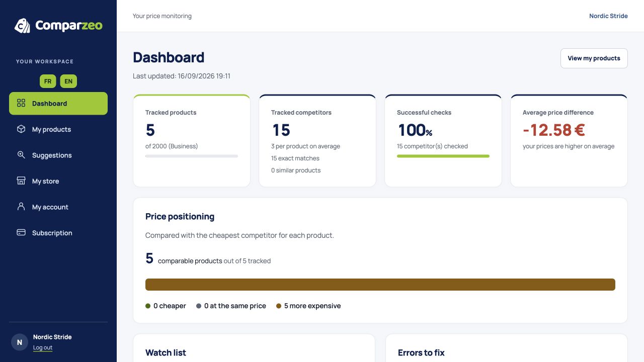The width and height of the screenshot is (644, 362).
Task: Click '15 exact matches' text
Action: [295, 158]
